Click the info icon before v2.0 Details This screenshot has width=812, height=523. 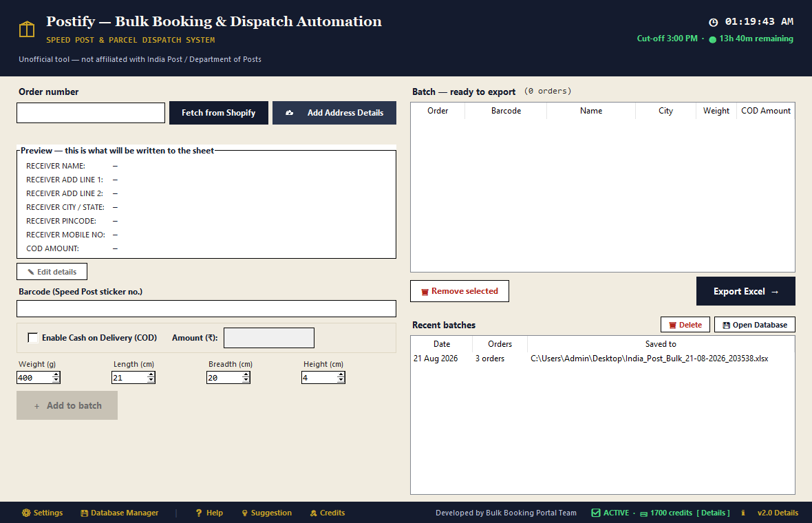(743, 513)
